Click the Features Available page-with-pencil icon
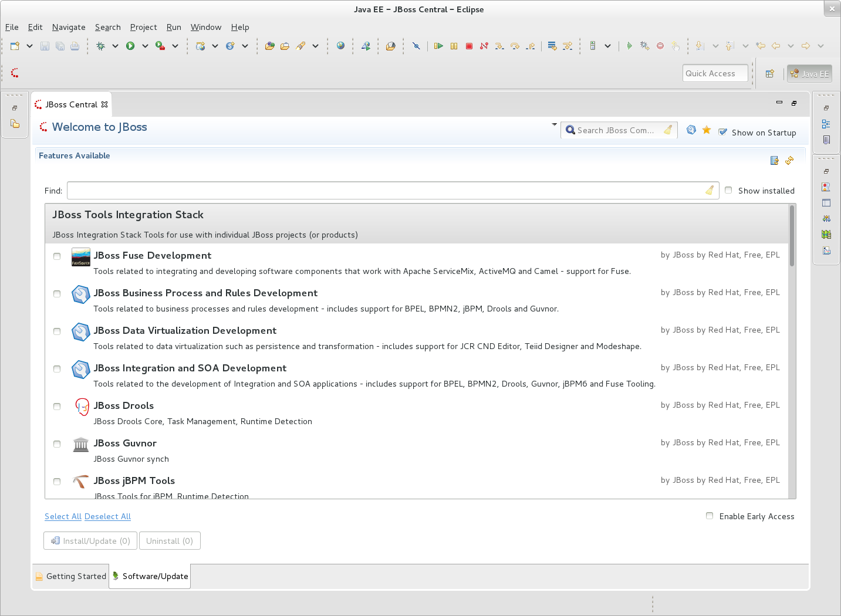Screen dimensions: 841x616 click(x=775, y=160)
